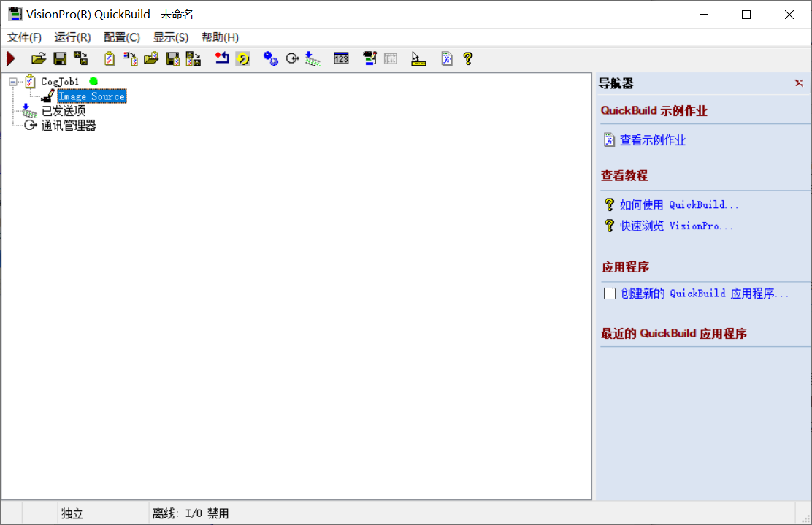The height and width of the screenshot is (525, 812).
Task: Click the 查看教程 heading
Action: point(624,175)
